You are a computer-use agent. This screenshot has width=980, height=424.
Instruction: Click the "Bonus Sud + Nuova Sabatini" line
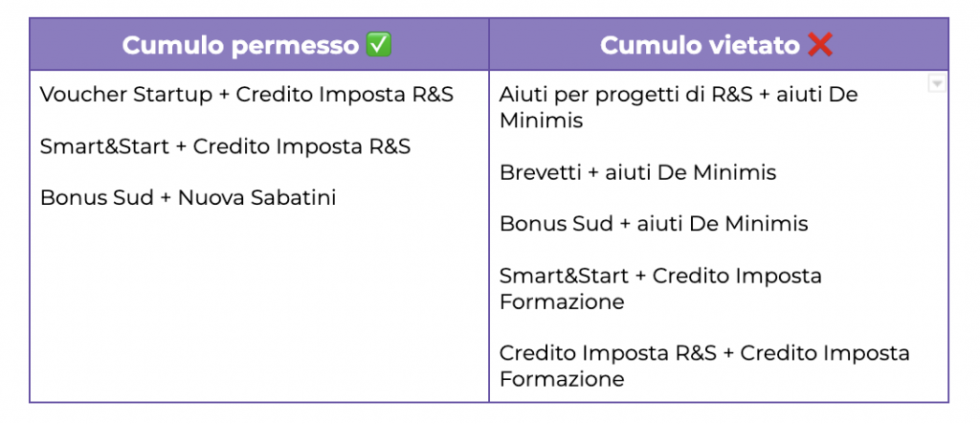coord(189,197)
